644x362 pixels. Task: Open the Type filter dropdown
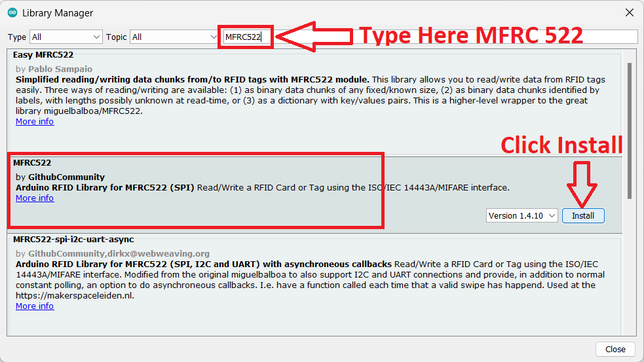pos(66,37)
